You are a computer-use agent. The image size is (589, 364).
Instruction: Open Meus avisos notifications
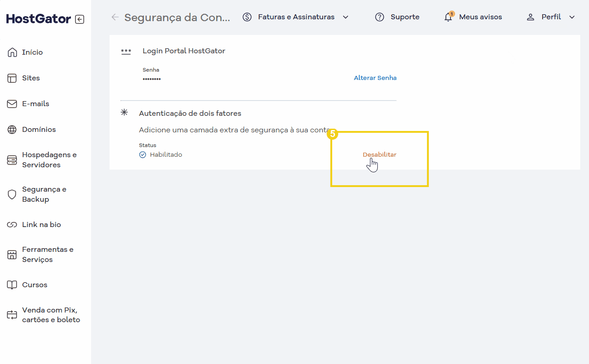click(x=480, y=17)
